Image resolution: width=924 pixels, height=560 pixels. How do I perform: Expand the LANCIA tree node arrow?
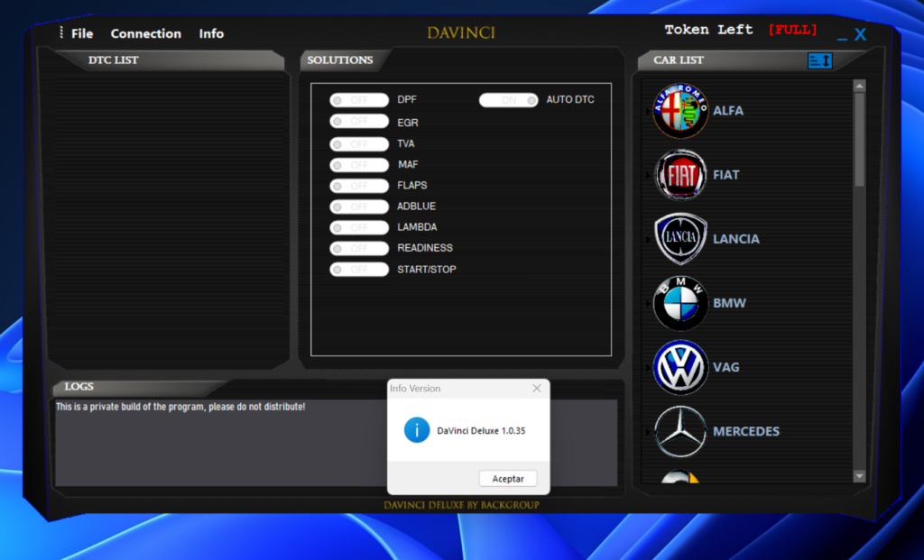[x=648, y=239]
